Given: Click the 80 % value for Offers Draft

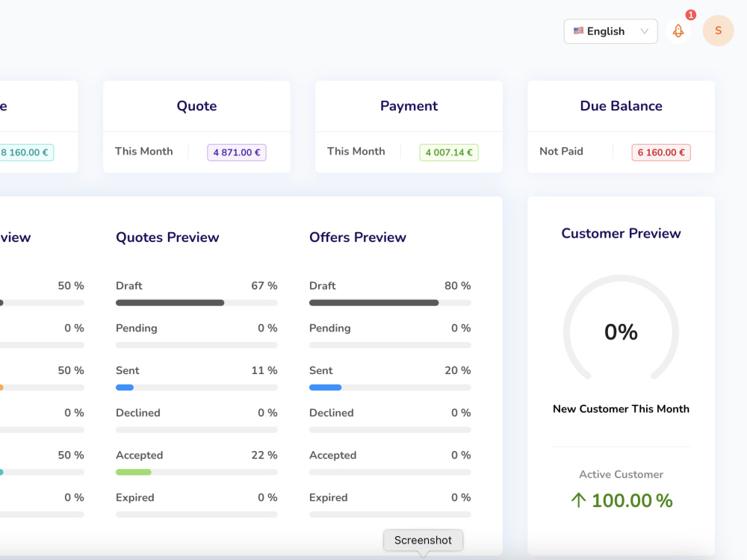Looking at the screenshot, I should [x=457, y=286].
